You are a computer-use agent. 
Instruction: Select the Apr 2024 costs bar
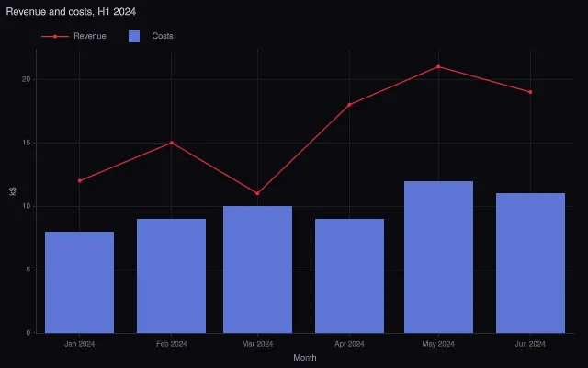[349, 276]
